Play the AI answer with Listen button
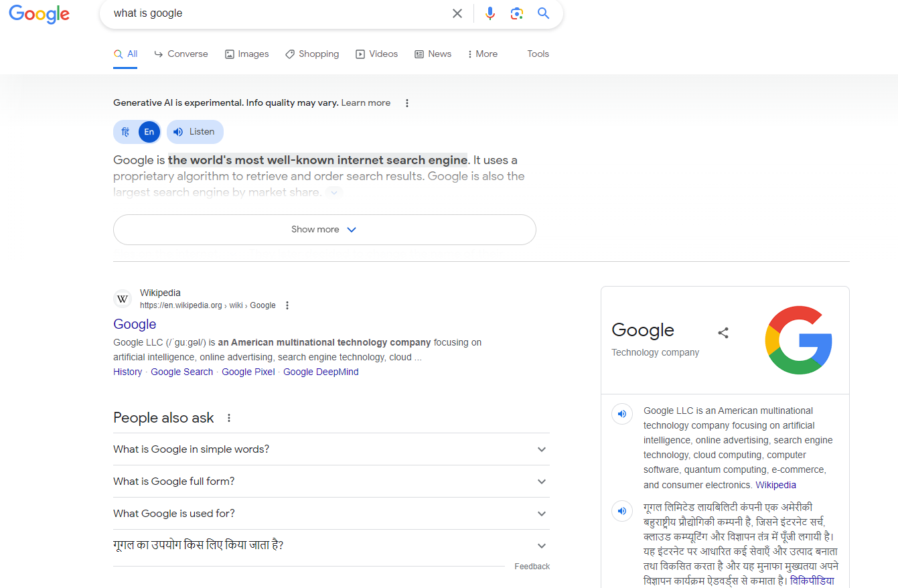 (195, 132)
